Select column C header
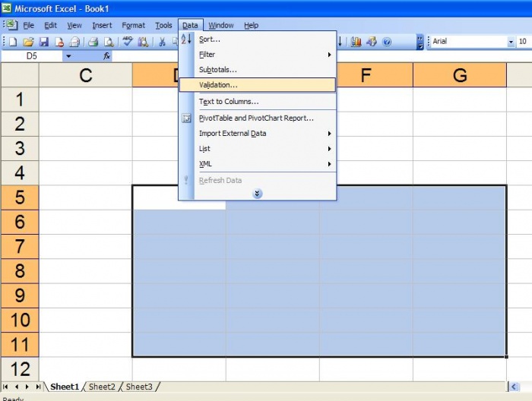The height and width of the screenshot is (401, 532). tap(85, 75)
